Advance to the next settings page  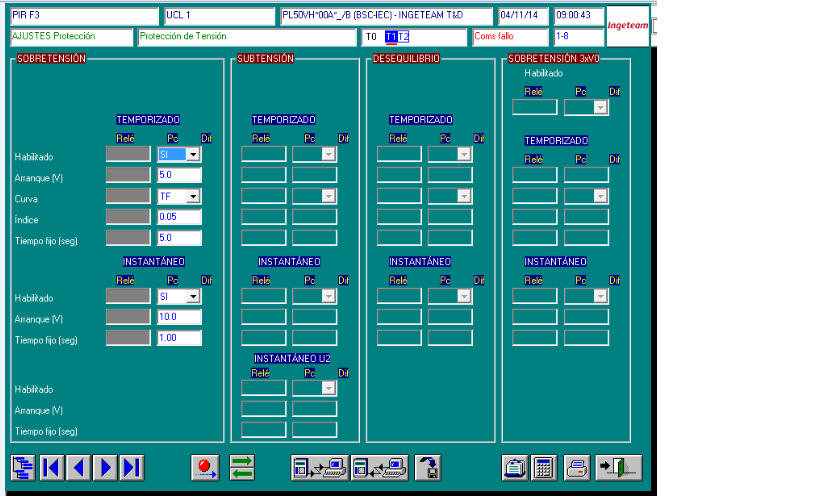105,467
